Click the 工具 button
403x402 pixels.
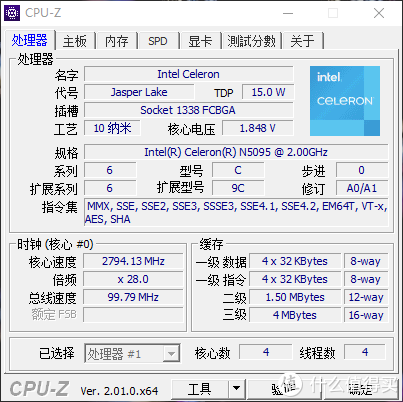[200, 389]
